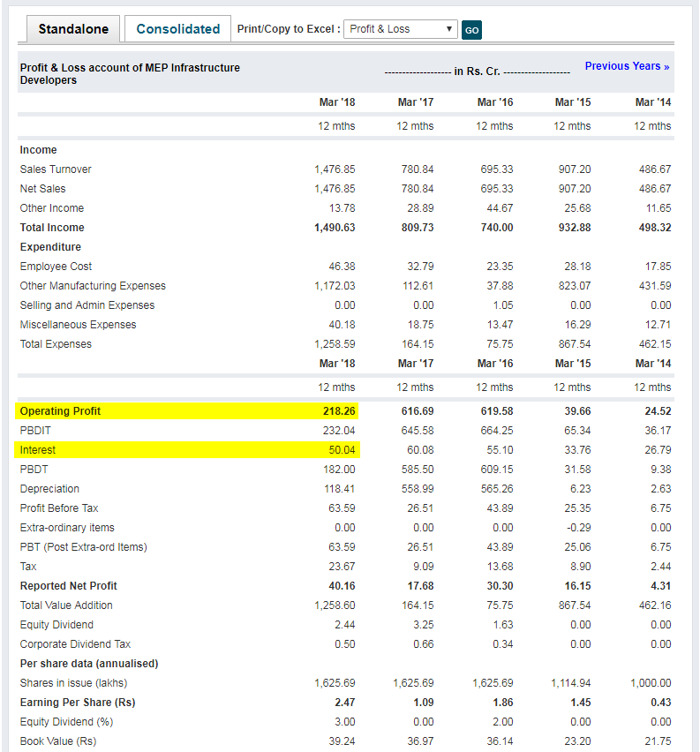This screenshot has height=752, width=700.
Task: Click the Depreciation row label
Action: (49, 489)
